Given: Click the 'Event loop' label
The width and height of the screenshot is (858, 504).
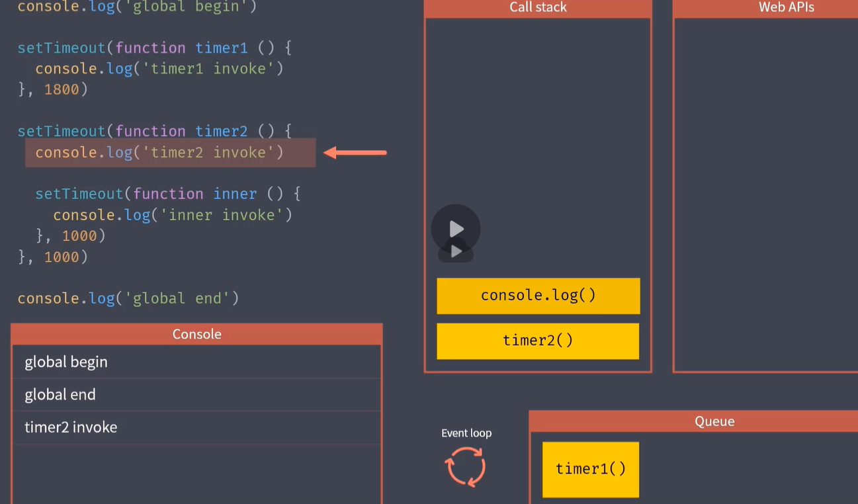Looking at the screenshot, I should click(x=466, y=433).
